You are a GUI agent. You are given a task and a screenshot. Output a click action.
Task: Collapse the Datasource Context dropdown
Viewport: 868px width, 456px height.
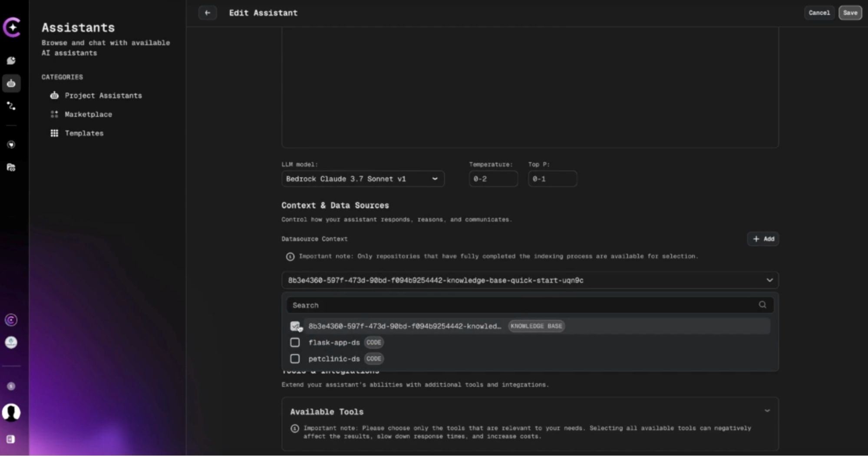coord(770,280)
